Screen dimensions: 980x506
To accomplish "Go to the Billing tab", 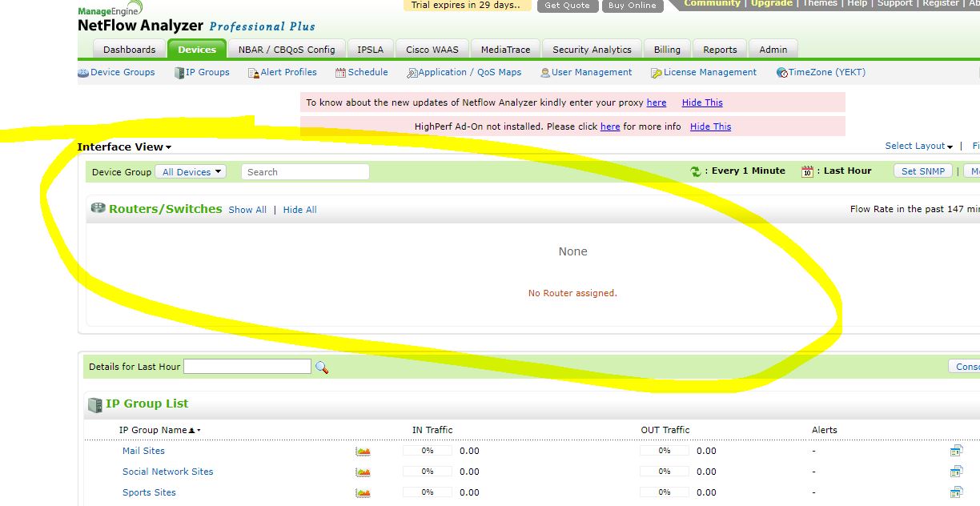I will pos(667,50).
